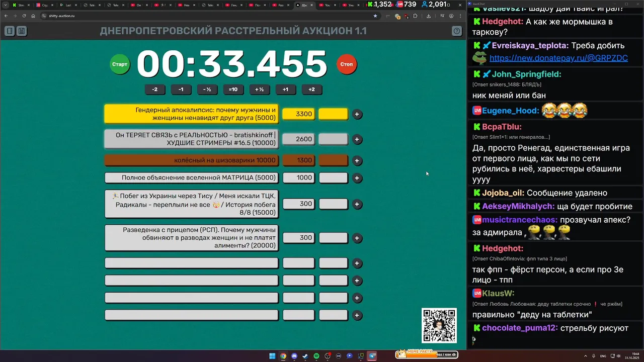Screen dimensions: 644x362
Task: Open Steam from the taskbar
Action: point(305,356)
